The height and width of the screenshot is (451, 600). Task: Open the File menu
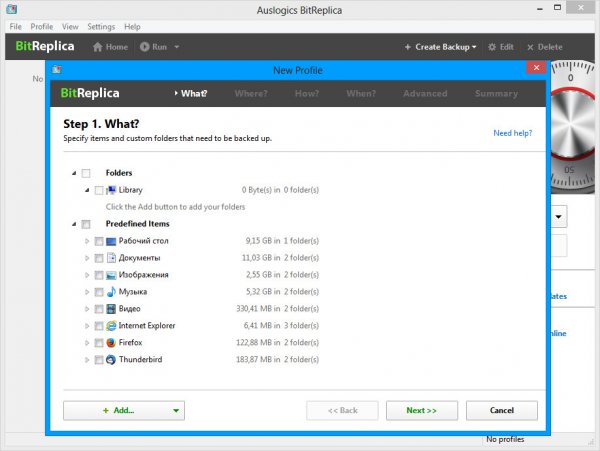pos(15,26)
